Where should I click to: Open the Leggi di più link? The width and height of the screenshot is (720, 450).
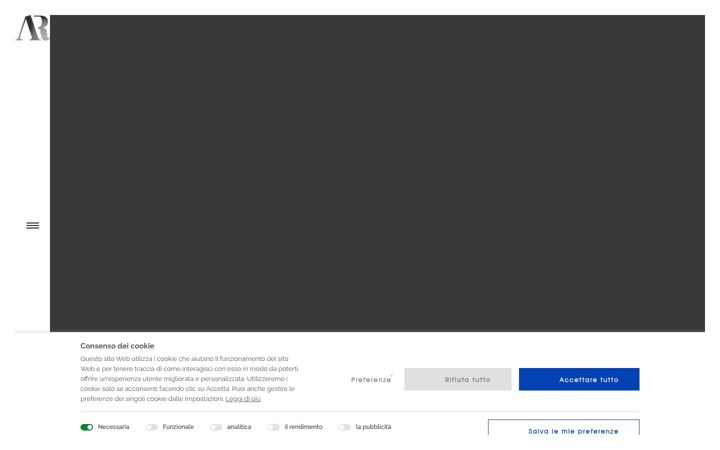tap(243, 399)
